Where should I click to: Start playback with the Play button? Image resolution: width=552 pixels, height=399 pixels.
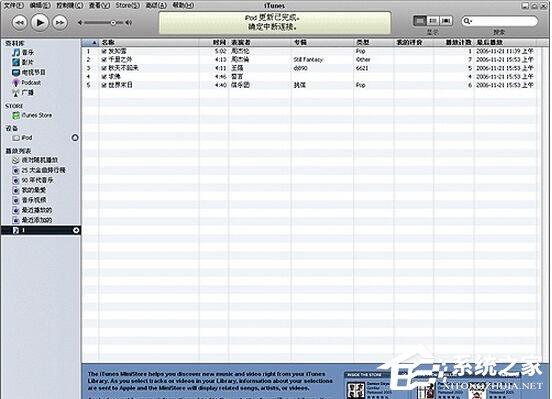(39, 23)
